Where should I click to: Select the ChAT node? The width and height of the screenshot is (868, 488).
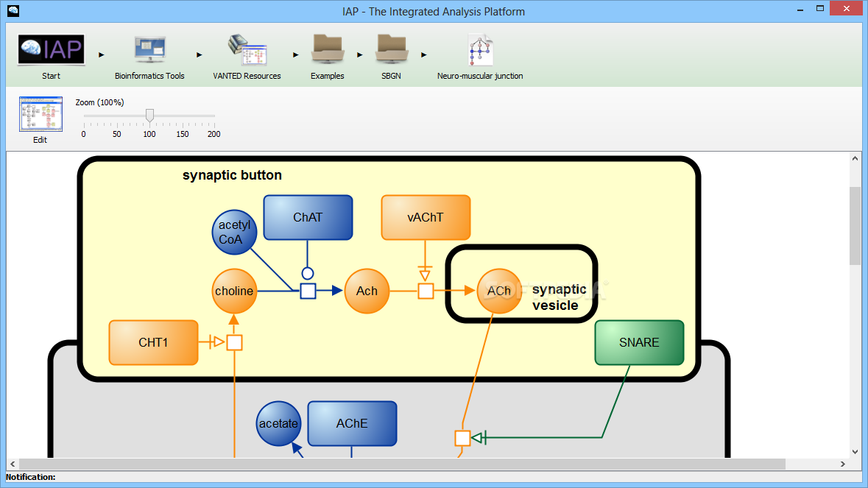[308, 217]
